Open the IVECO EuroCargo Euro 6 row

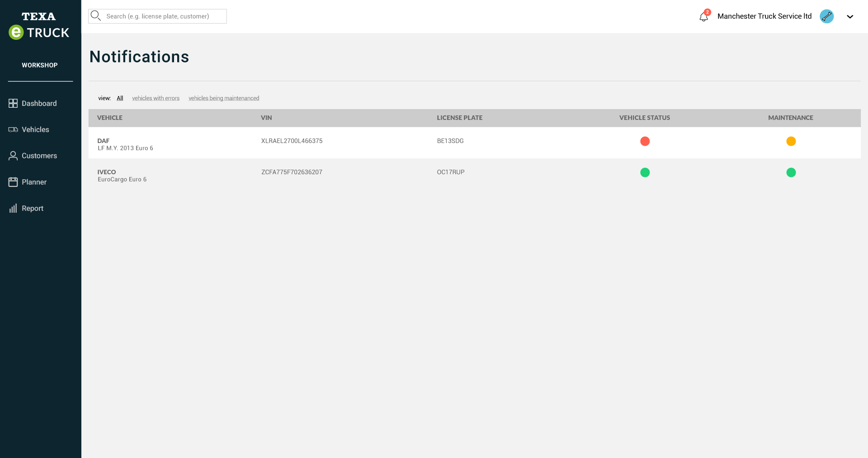475,174
